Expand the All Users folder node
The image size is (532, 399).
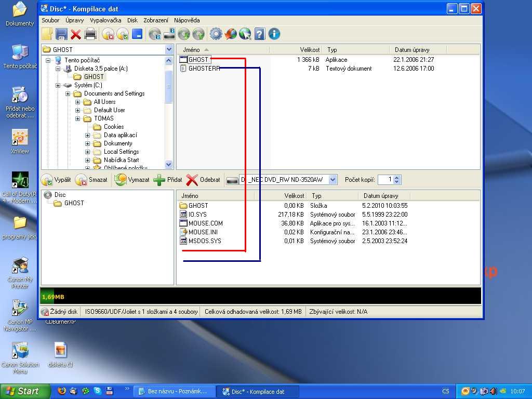point(78,102)
